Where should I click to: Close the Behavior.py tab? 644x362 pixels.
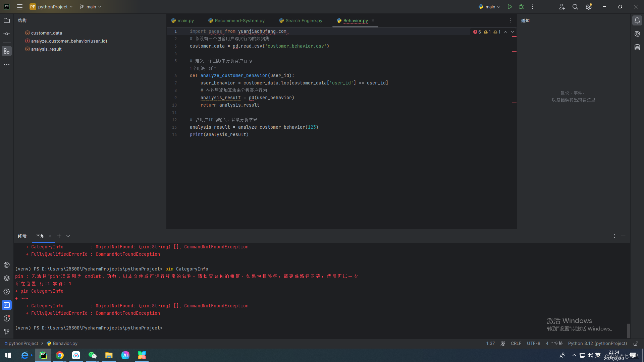pos(373,20)
